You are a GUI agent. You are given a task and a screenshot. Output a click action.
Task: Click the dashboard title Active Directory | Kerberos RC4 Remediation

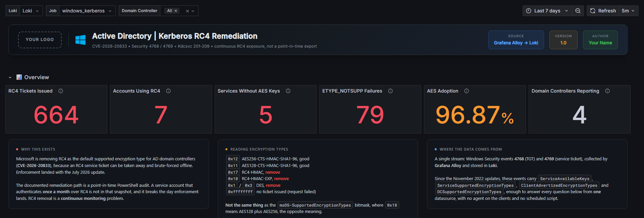coord(175,36)
